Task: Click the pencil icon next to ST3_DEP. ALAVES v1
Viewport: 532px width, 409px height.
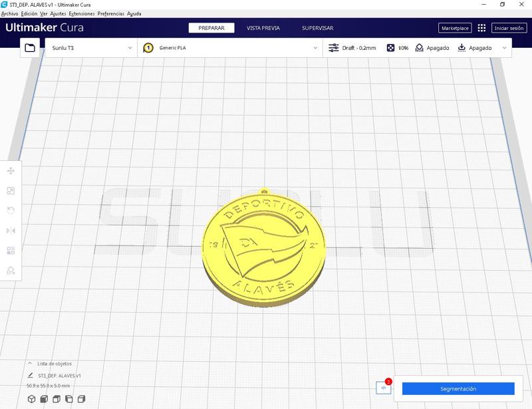Action: click(x=30, y=375)
